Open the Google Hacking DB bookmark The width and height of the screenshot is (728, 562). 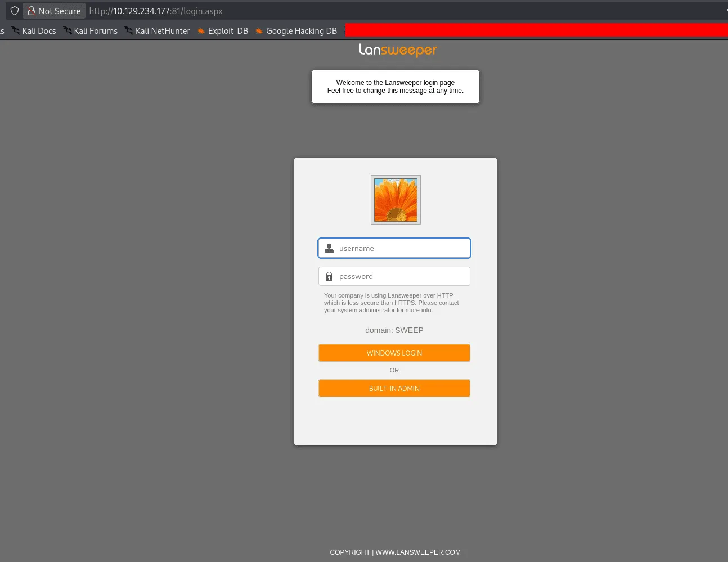coord(296,31)
